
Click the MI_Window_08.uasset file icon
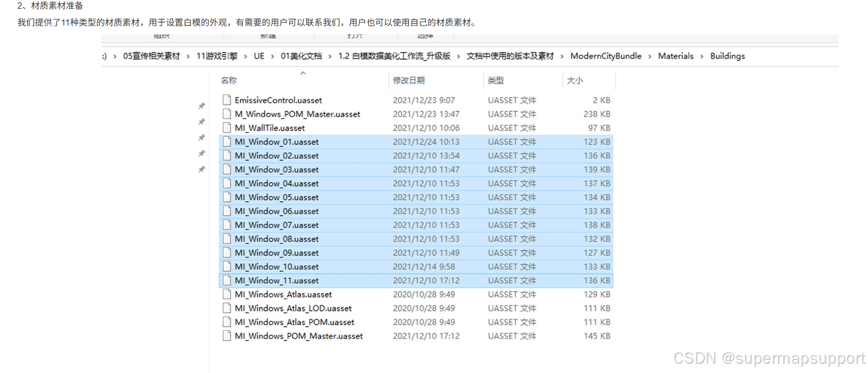pos(227,239)
